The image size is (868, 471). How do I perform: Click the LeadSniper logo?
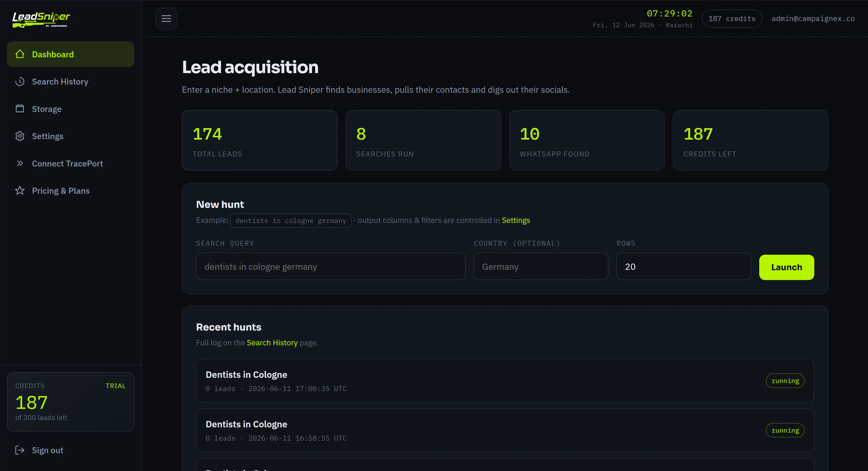pyautogui.click(x=41, y=20)
